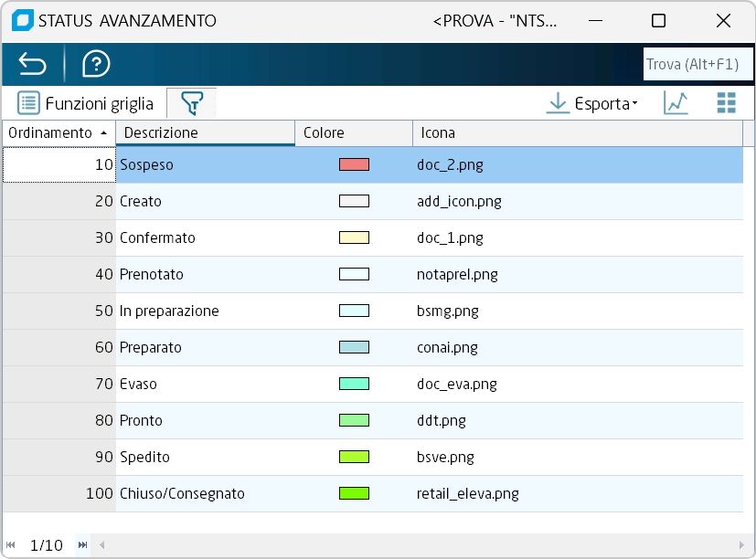Select the Sospeso description cell
The width and height of the screenshot is (756, 559).
205,164
